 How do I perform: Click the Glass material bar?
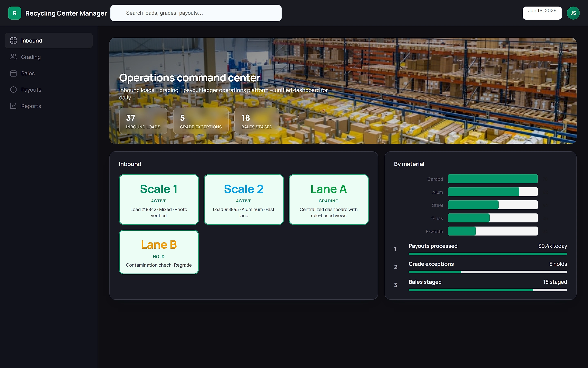click(492, 218)
